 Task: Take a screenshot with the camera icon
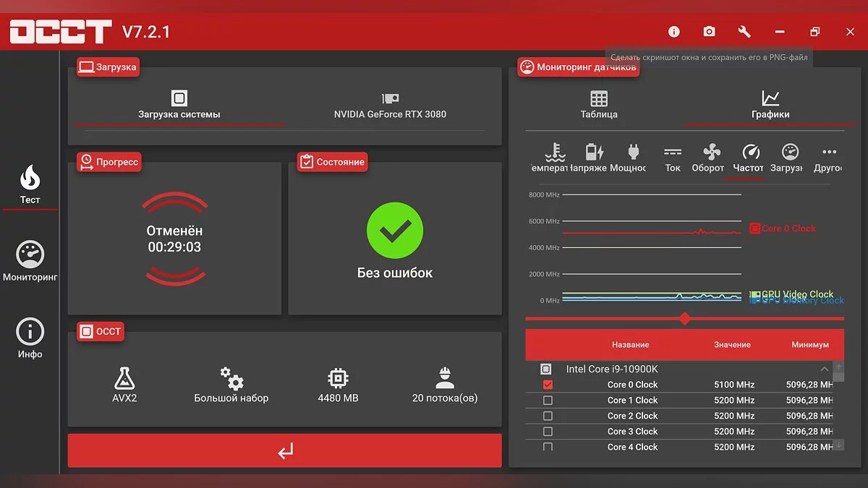click(x=709, y=32)
